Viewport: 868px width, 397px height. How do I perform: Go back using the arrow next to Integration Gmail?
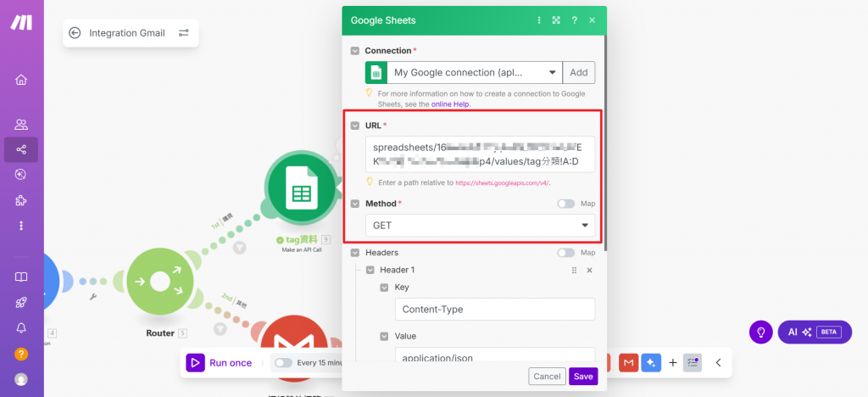point(75,33)
